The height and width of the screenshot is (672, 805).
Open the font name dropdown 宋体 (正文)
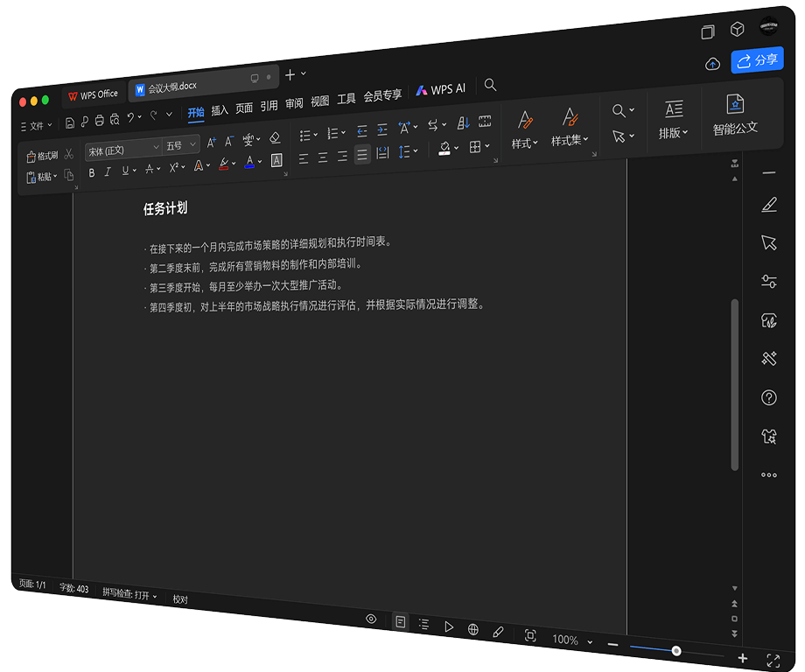tap(123, 150)
